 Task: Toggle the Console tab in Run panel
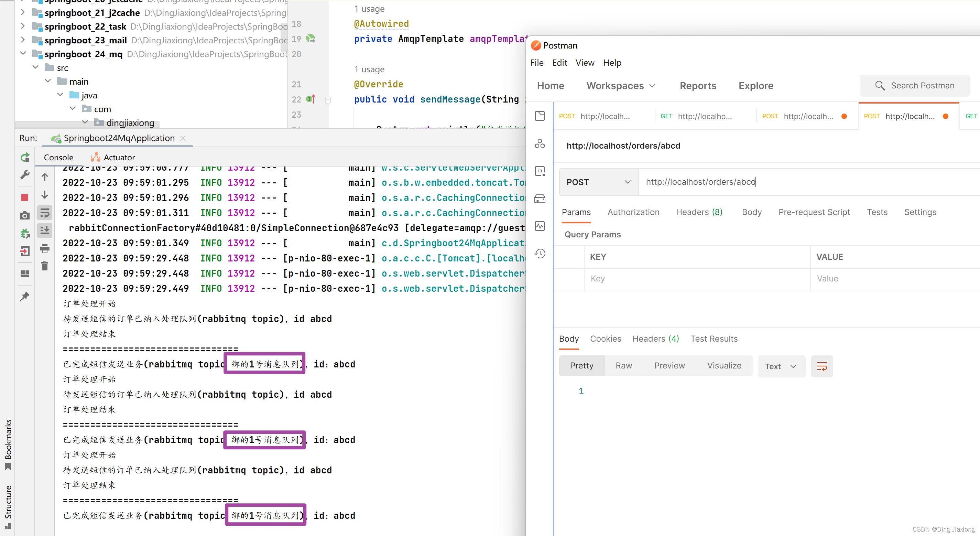tap(57, 157)
